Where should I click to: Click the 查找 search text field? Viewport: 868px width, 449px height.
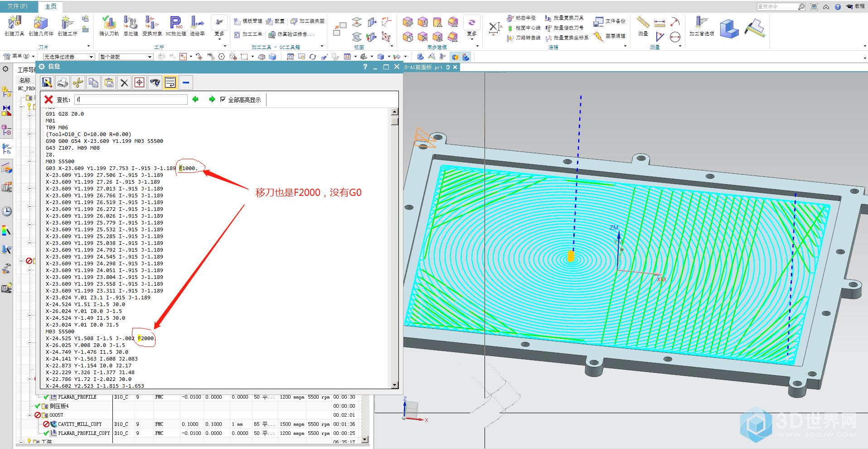coord(131,99)
